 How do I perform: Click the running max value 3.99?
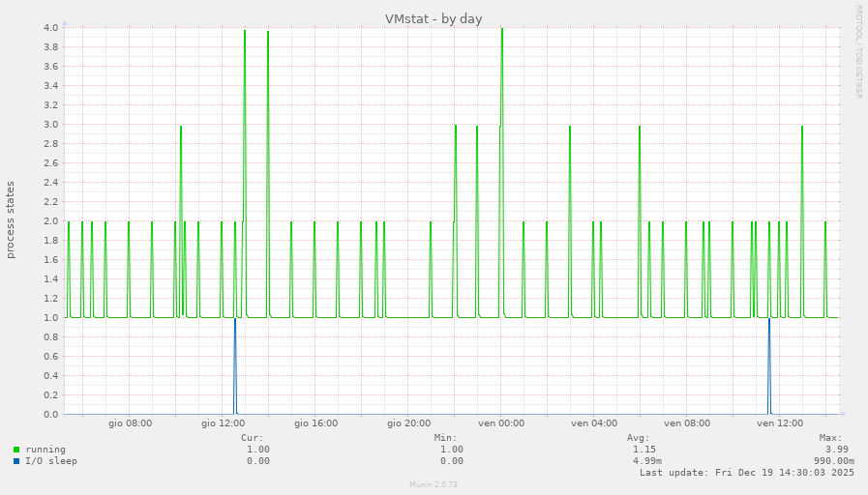click(x=837, y=450)
